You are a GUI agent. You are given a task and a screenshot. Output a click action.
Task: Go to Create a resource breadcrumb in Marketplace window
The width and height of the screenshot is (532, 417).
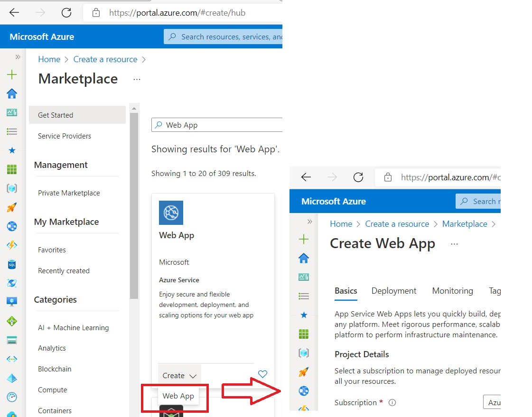point(105,59)
